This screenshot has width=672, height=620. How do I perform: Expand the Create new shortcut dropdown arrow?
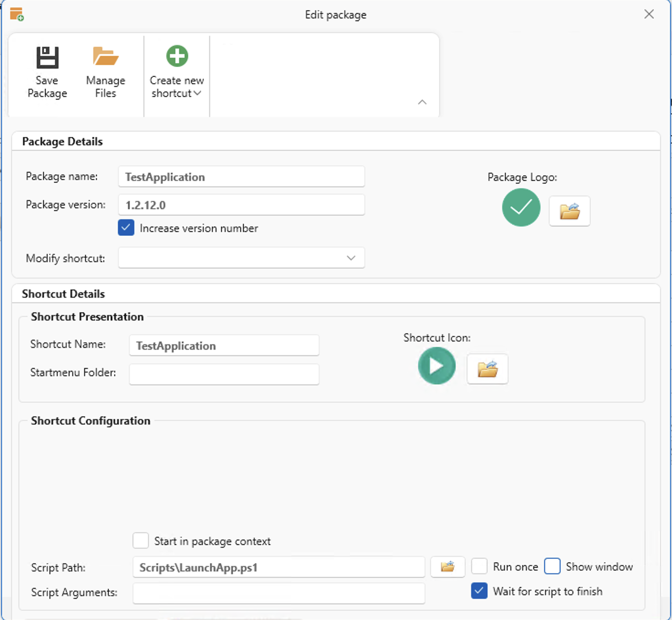click(x=198, y=93)
